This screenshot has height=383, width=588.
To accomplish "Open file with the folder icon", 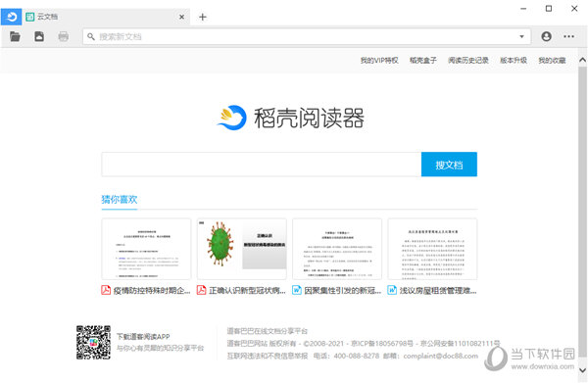I will 15,36.
